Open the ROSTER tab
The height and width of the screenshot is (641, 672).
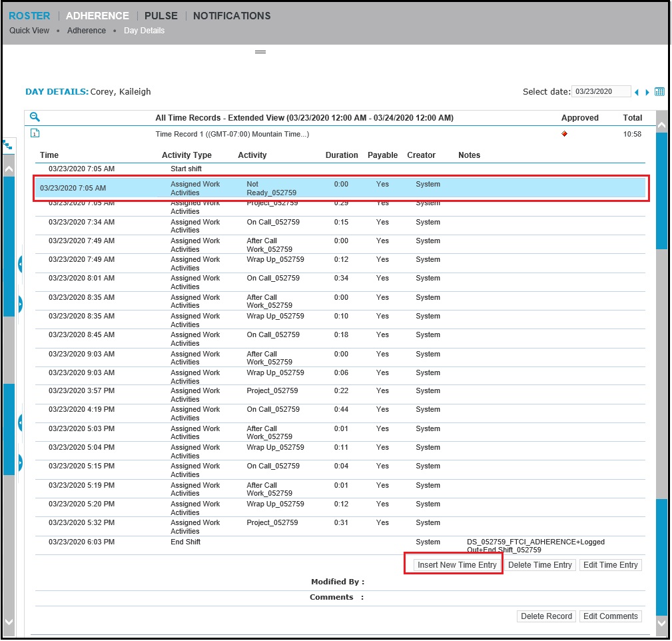point(29,16)
